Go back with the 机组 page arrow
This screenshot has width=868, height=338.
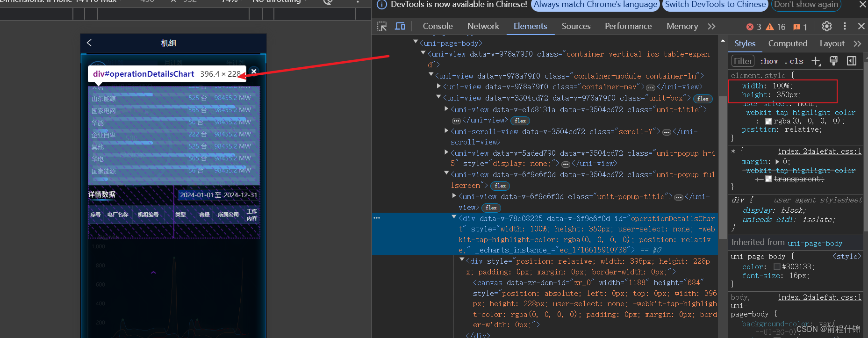(89, 43)
